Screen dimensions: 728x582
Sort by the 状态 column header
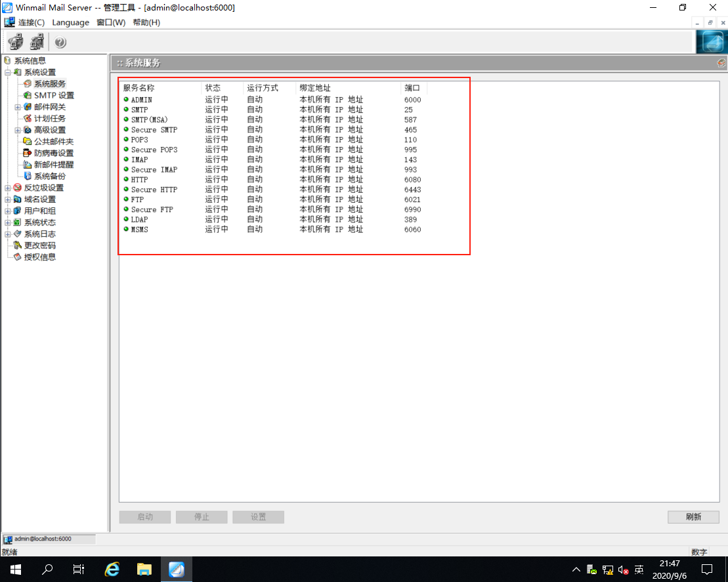[223, 88]
